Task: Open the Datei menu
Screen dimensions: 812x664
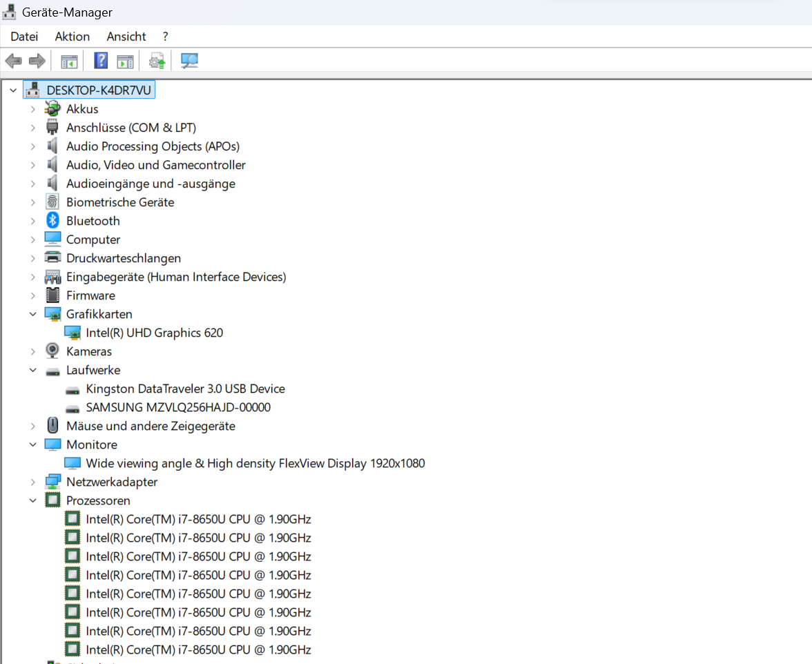Action: 24,36
